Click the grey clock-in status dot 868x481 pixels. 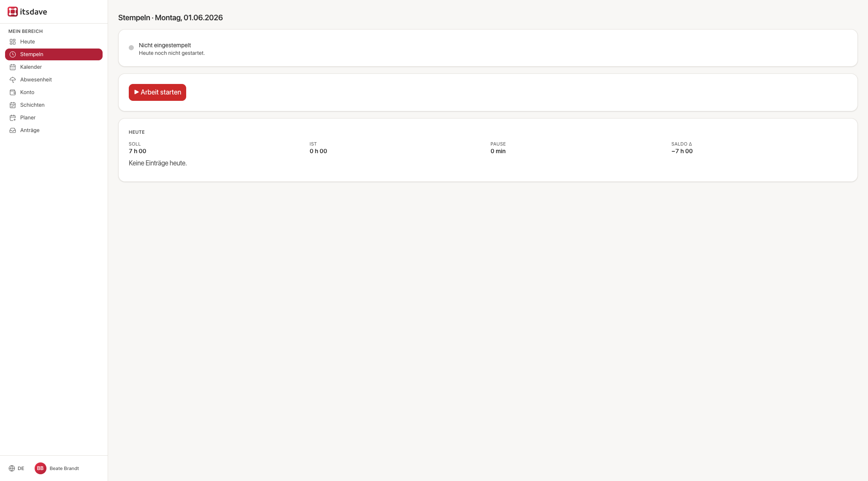click(x=131, y=48)
